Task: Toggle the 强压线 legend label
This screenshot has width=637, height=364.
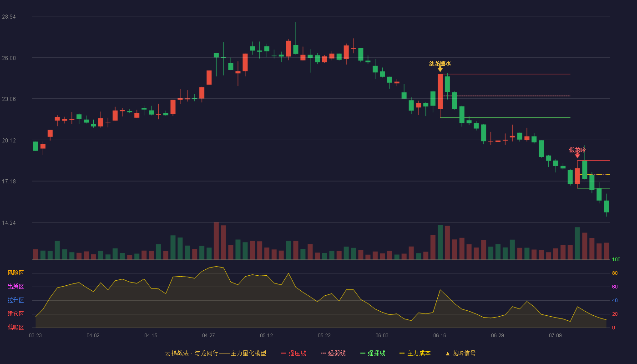Action: pyautogui.click(x=297, y=353)
